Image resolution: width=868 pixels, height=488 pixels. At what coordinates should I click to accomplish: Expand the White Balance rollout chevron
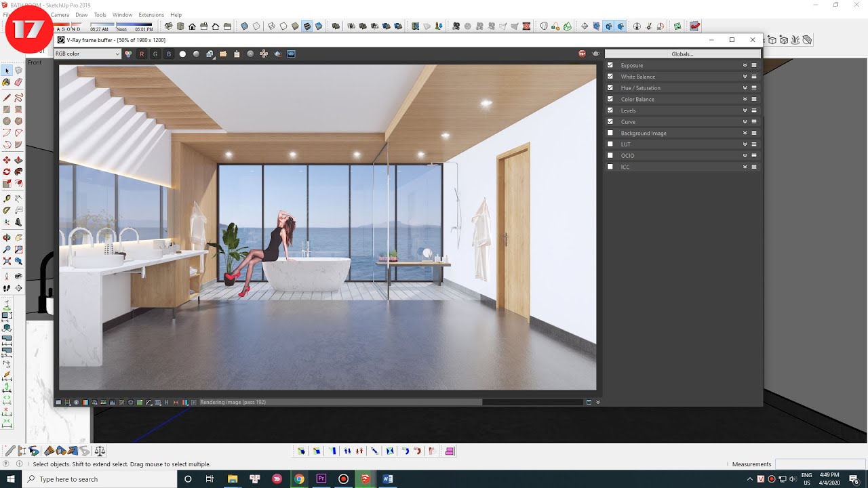click(x=745, y=77)
